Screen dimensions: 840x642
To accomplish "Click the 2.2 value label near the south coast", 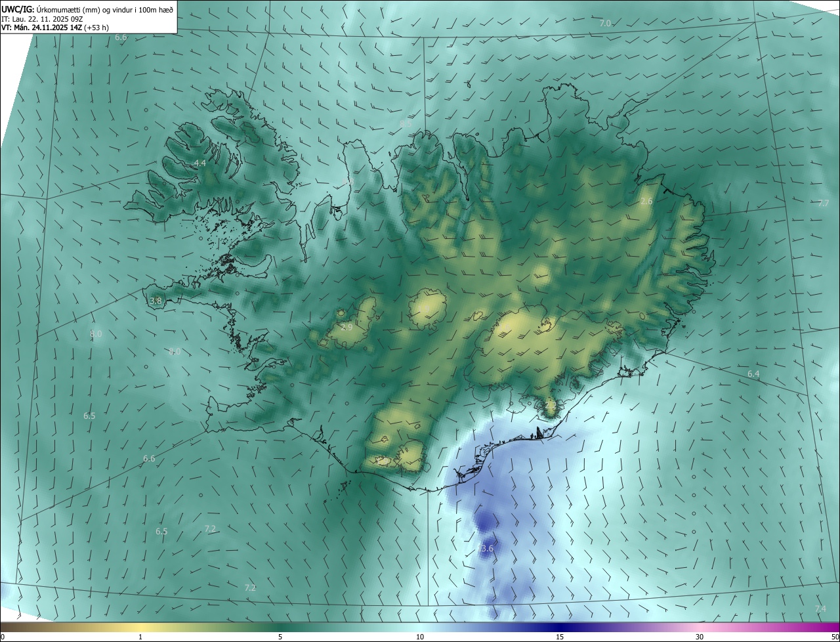I will click(551, 406).
